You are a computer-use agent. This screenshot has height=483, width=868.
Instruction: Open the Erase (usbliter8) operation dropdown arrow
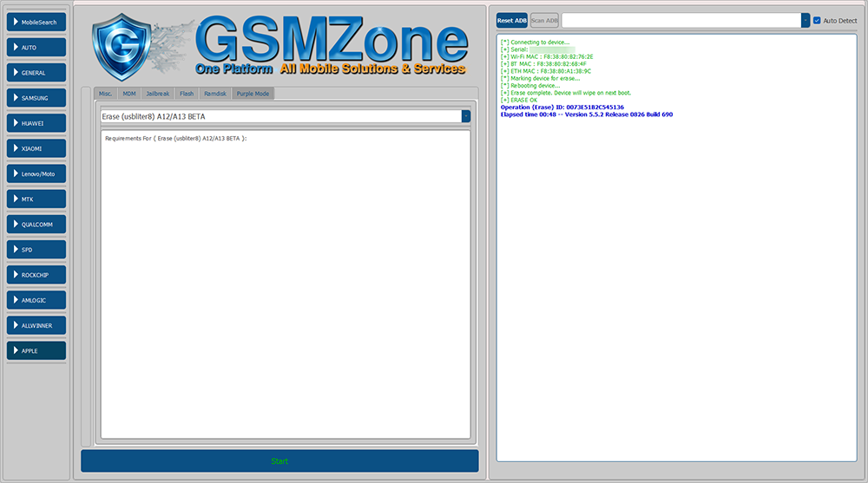(x=466, y=116)
